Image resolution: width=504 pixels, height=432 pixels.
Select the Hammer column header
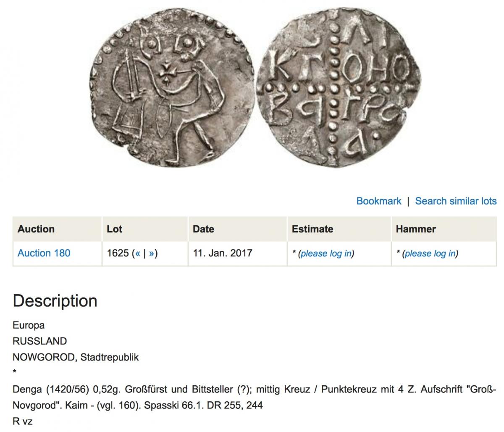pyautogui.click(x=444, y=229)
